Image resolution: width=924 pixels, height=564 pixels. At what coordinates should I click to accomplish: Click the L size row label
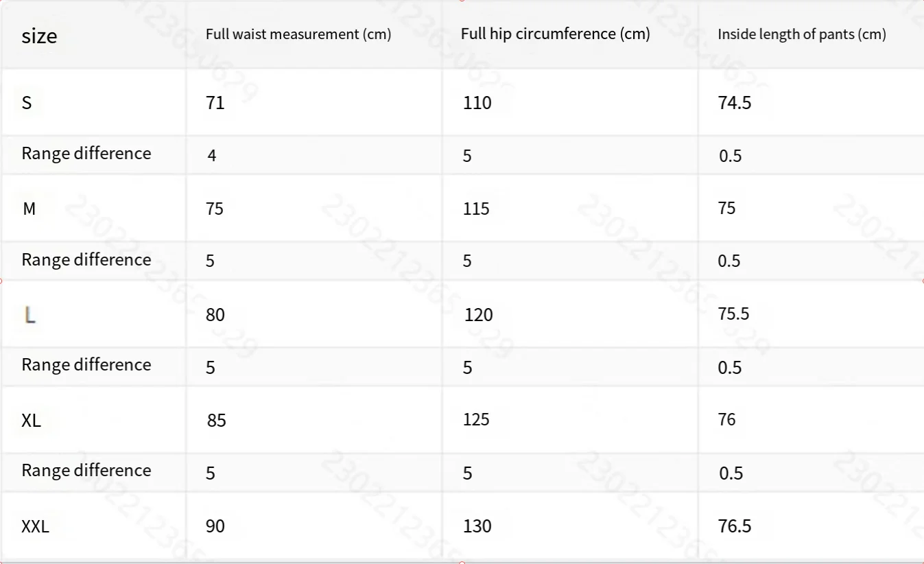pos(29,315)
